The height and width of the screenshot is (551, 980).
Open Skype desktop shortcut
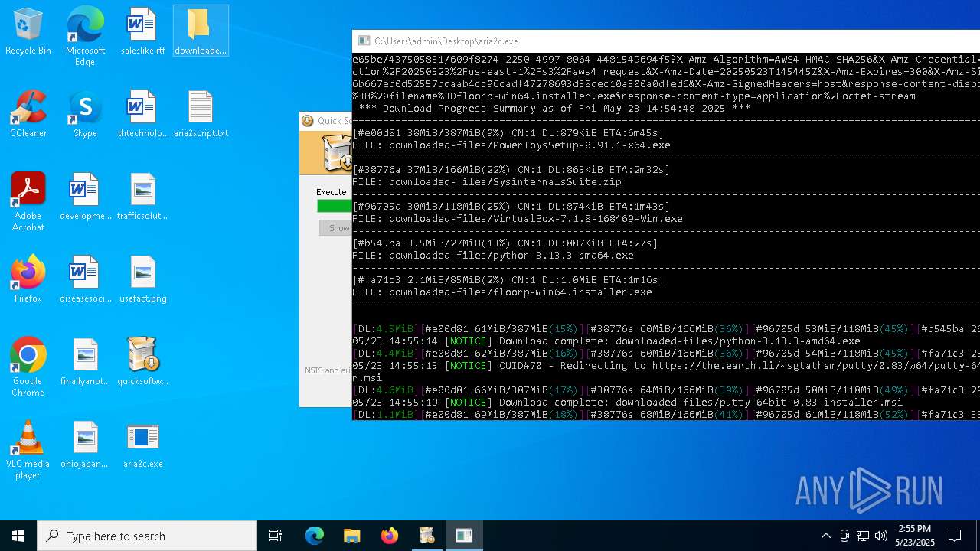85,115
